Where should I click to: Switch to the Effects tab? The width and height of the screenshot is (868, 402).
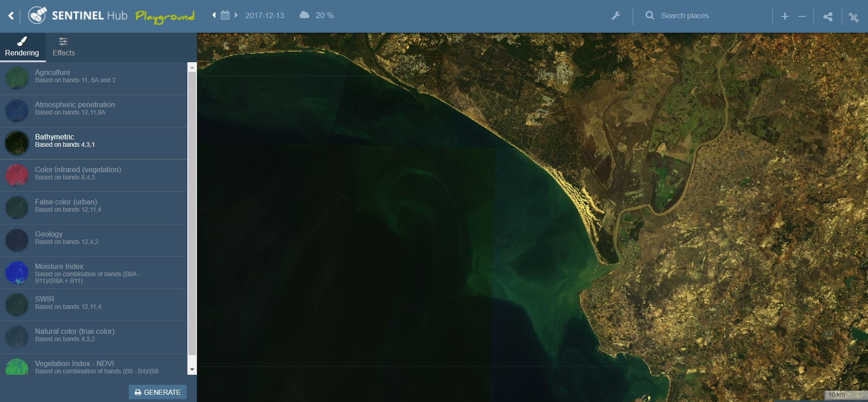pyautogui.click(x=64, y=47)
